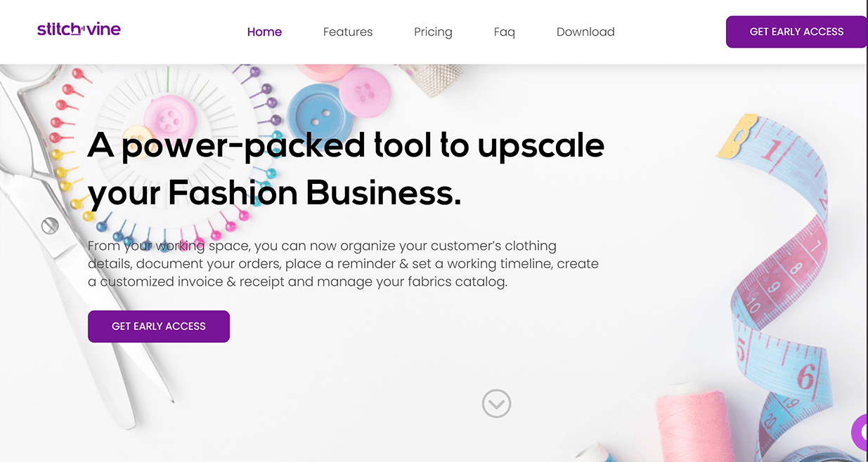Screen dimensions: 868x462
Task: Click the circled down-chevron scroll icon
Action: tap(496, 404)
